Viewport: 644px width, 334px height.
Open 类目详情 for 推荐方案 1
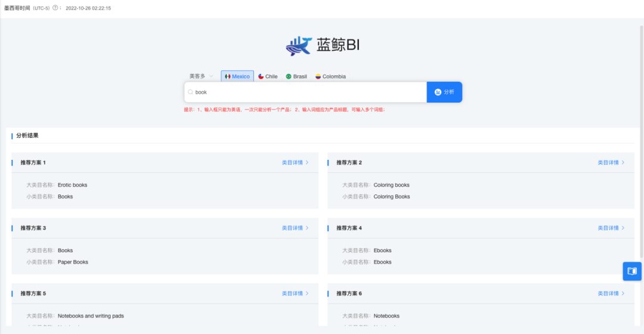(x=295, y=163)
